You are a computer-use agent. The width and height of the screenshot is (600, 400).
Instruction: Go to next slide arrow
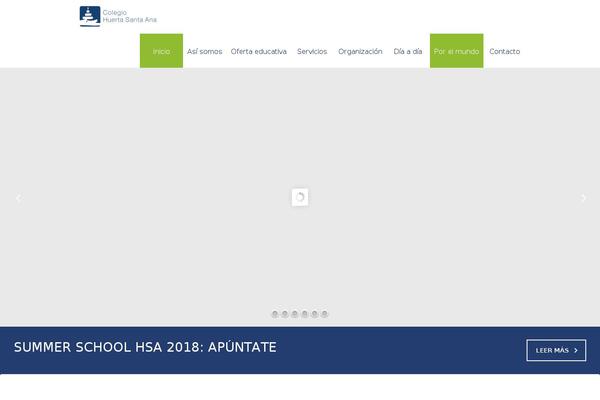point(584,198)
